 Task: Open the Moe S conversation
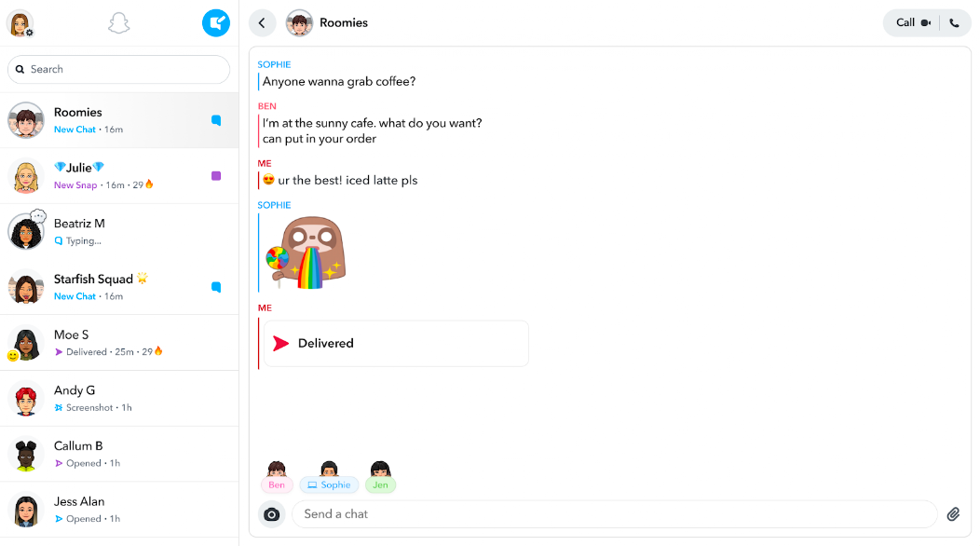click(x=118, y=343)
